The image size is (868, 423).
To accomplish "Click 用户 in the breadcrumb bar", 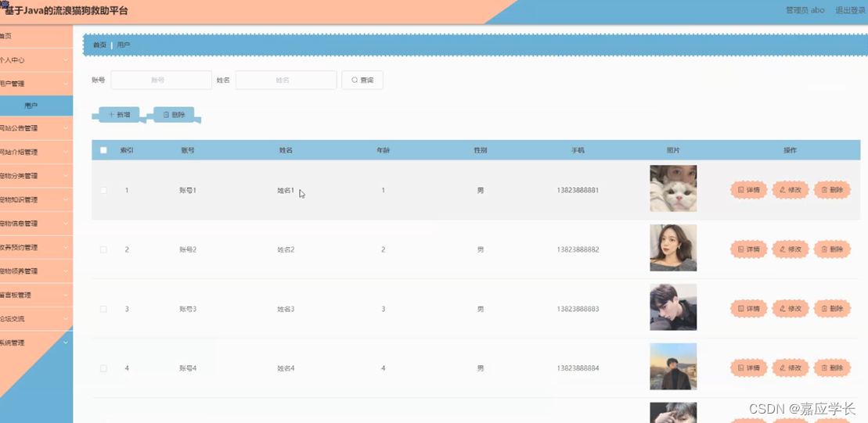I will click(x=124, y=45).
